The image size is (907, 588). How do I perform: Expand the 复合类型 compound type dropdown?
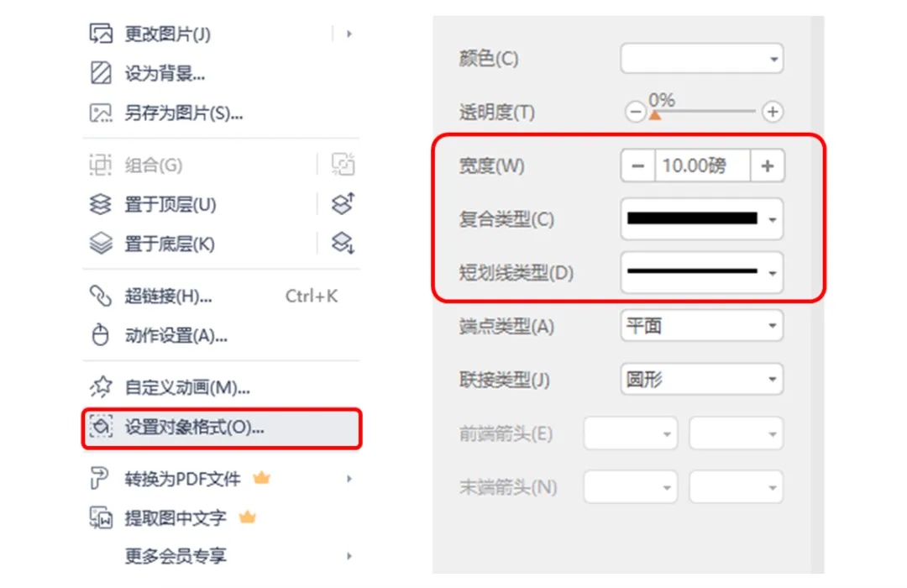click(701, 218)
